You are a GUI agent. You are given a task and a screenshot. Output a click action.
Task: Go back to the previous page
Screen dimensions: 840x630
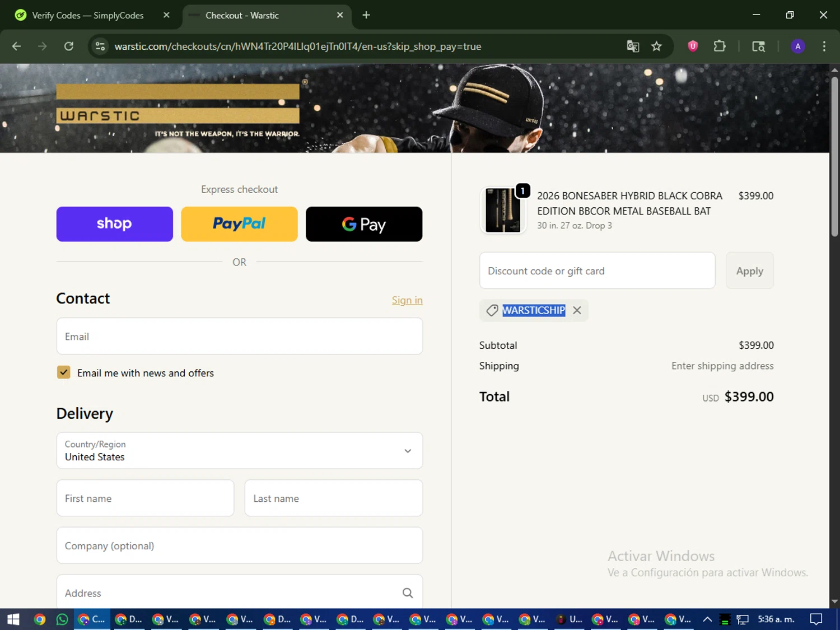click(x=16, y=46)
